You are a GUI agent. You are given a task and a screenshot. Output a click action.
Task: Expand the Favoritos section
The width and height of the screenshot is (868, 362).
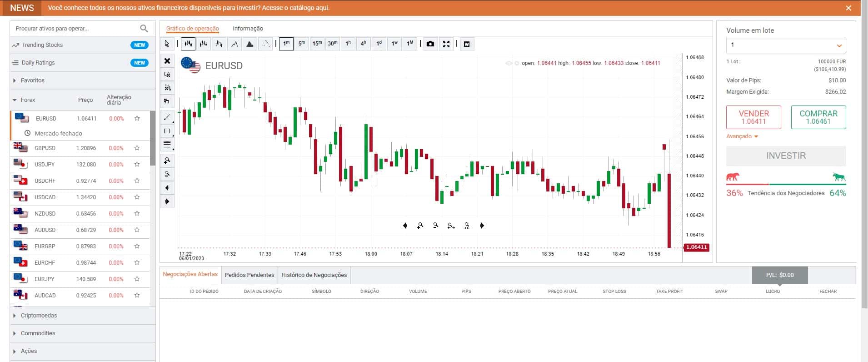click(x=83, y=80)
